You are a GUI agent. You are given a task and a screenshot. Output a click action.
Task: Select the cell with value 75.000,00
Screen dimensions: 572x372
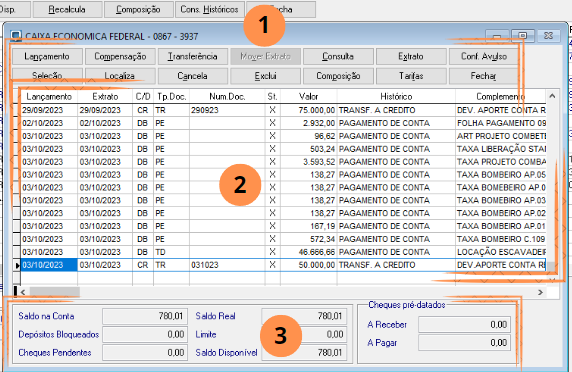(x=309, y=110)
